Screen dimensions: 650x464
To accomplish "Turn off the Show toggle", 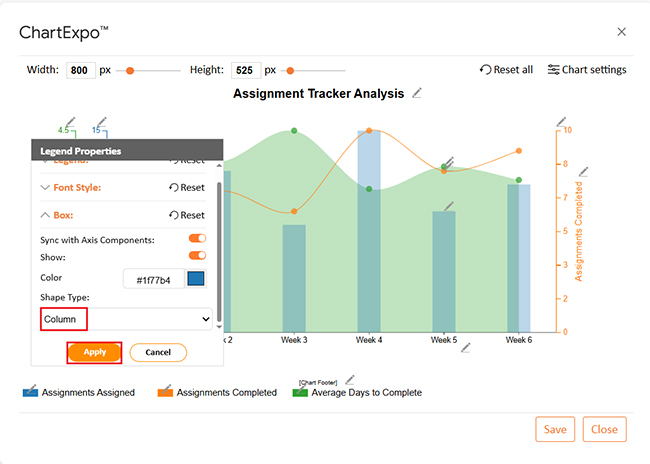I will (197, 255).
